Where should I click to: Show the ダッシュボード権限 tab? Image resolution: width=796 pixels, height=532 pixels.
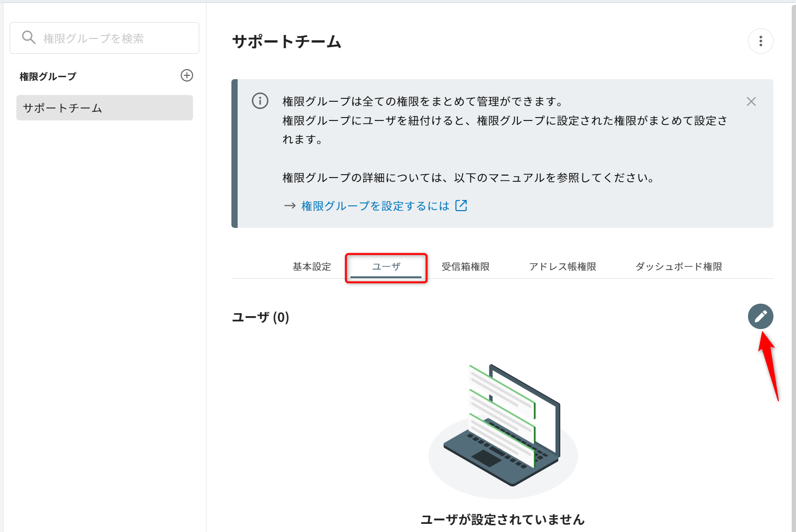(x=678, y=267)
